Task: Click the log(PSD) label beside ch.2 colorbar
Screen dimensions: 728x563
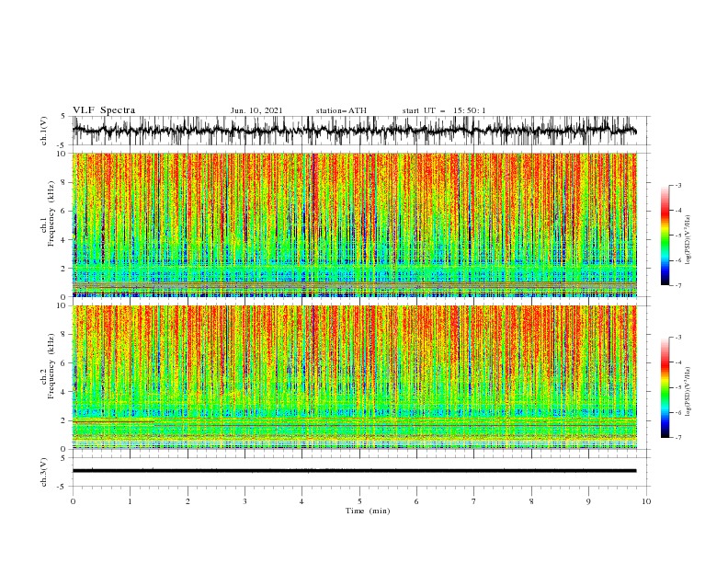Action: pos(688,391)
